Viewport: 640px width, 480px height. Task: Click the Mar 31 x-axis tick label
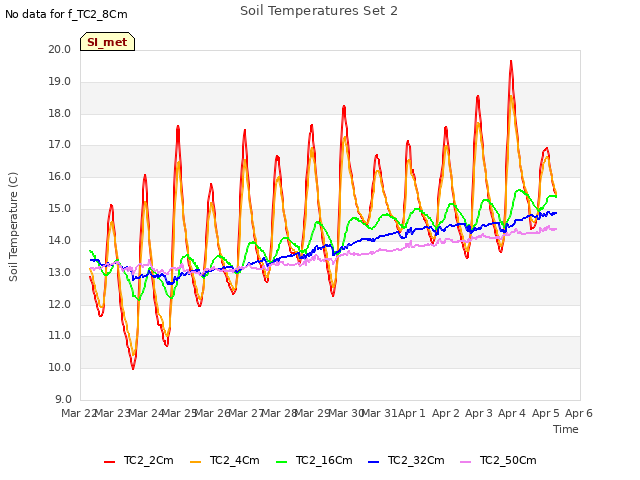[x=380, y=413]
